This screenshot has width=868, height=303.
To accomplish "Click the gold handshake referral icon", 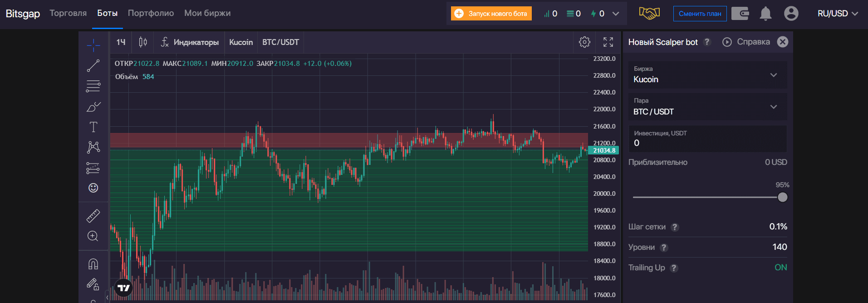I will [x=649, y=13].
